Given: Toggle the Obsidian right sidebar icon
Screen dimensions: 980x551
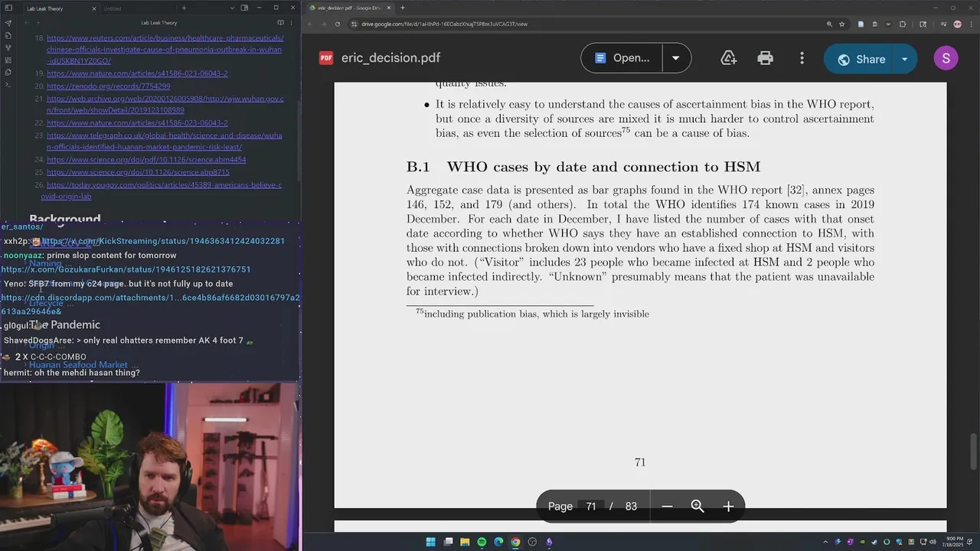Looking at the screenshot, I should tap(244, 8).
